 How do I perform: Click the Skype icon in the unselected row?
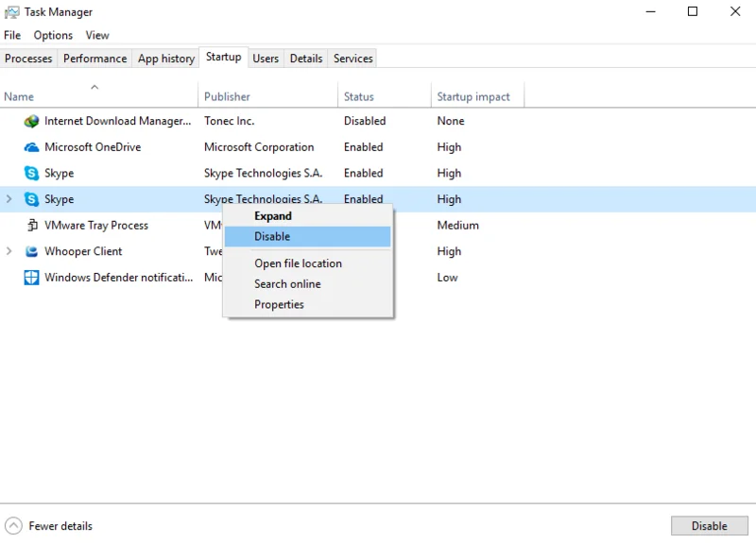31,173
